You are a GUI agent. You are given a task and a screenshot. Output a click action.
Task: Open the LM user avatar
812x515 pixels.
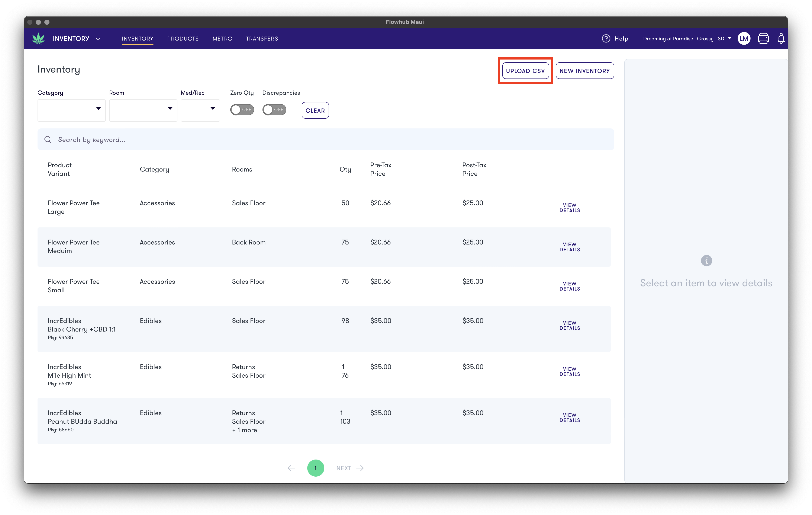pyautogui.click(x=744, y=38)
